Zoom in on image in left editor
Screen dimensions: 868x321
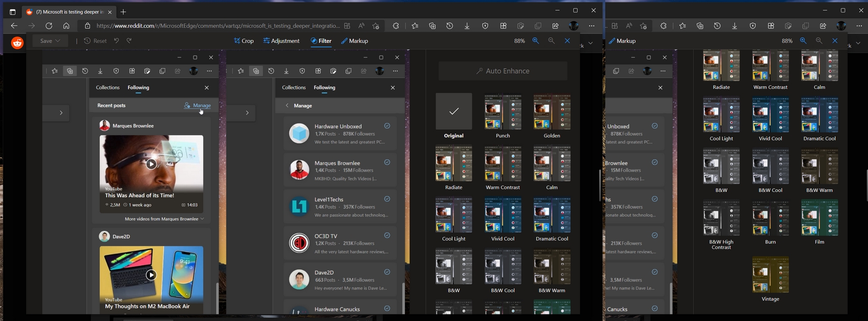(536, 41)
